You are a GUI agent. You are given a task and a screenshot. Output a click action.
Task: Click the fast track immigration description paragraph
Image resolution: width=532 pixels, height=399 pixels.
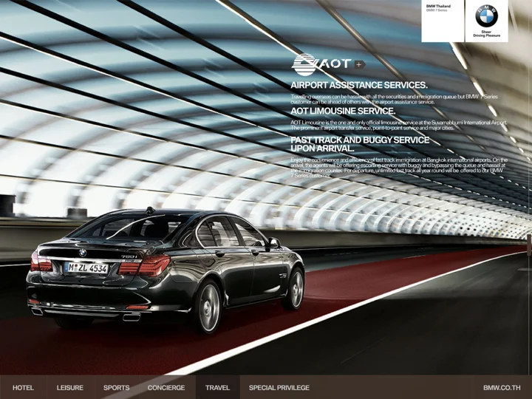[399, 168]
